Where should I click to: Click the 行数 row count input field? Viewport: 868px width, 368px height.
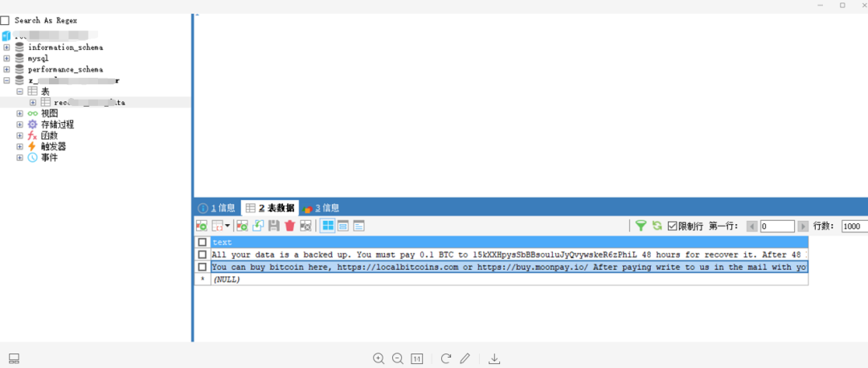tap(854, 227)
